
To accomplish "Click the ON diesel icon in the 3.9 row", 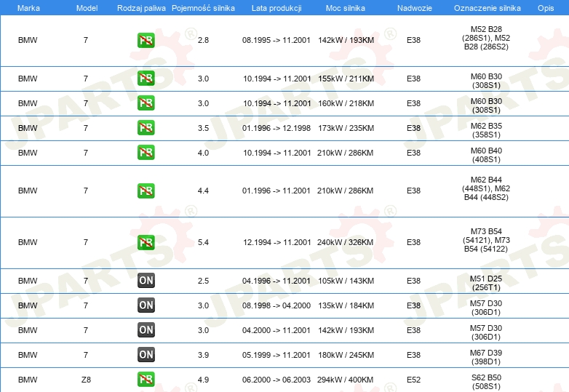I will pyautogui.click(x=146, y=354).
